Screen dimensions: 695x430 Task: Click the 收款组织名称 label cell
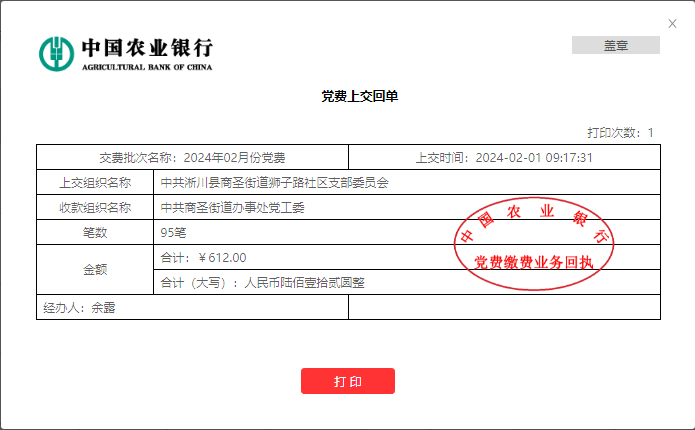95,207
